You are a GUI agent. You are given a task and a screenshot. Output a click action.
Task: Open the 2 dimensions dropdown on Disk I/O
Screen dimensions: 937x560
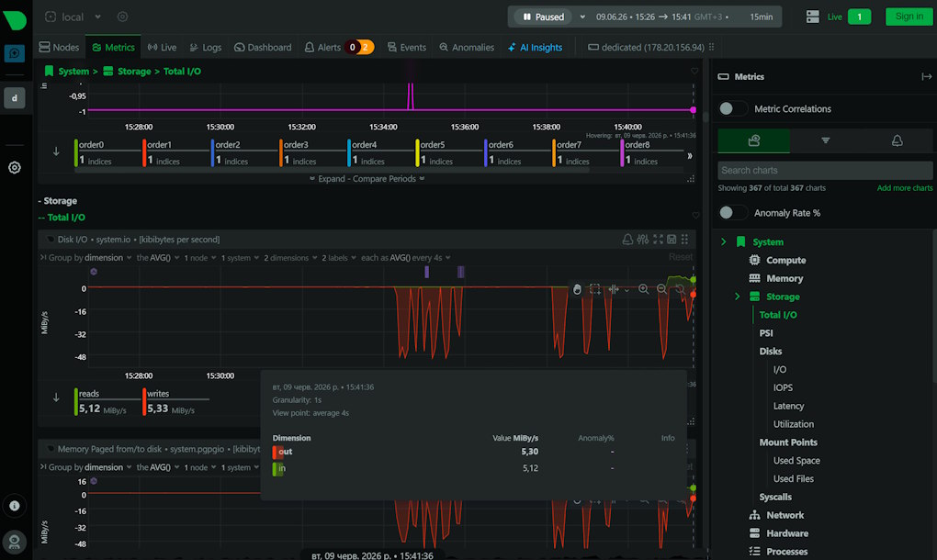(x=290, y=258)
